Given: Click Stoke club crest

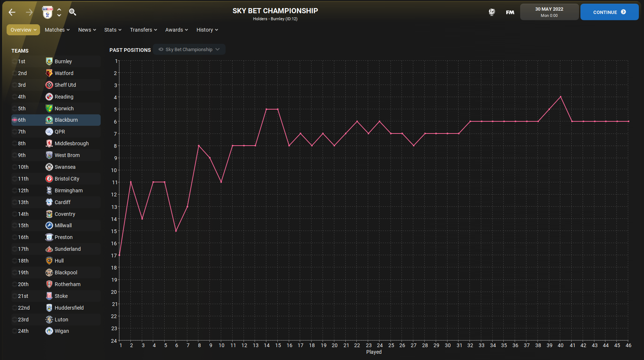Looking at the screenshot, I should tap(49, 296).
